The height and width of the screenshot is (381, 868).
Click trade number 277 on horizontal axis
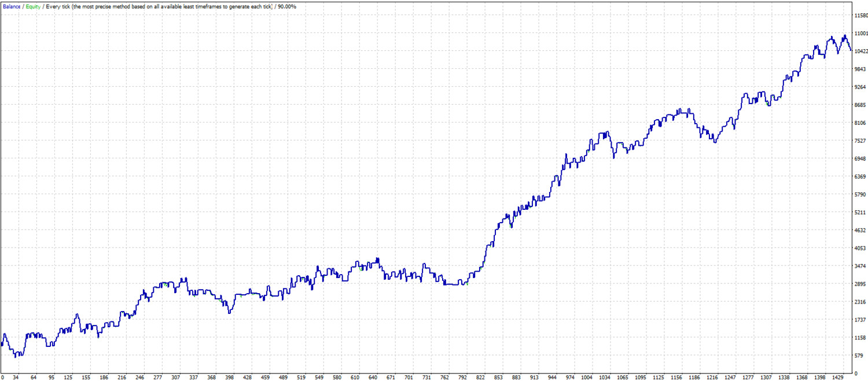pos(157,377)
